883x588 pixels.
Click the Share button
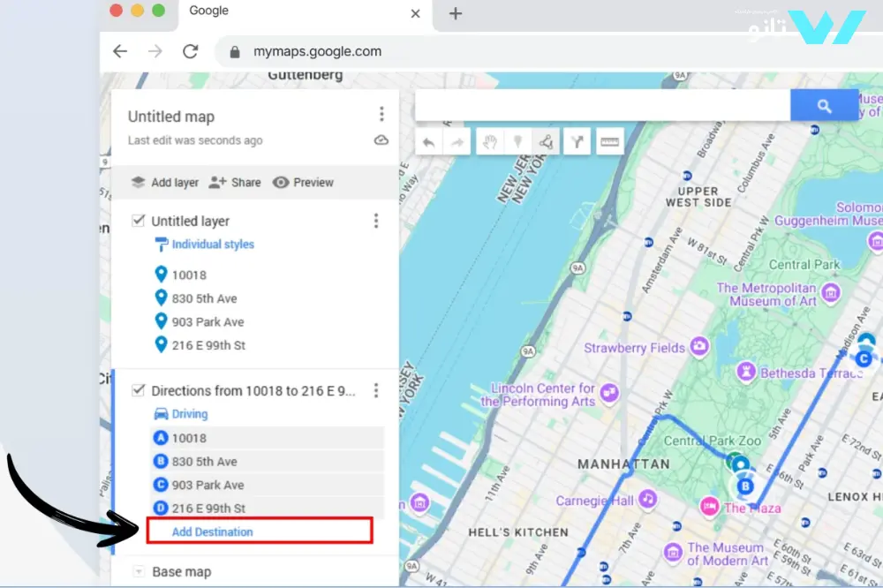(235, 183)
